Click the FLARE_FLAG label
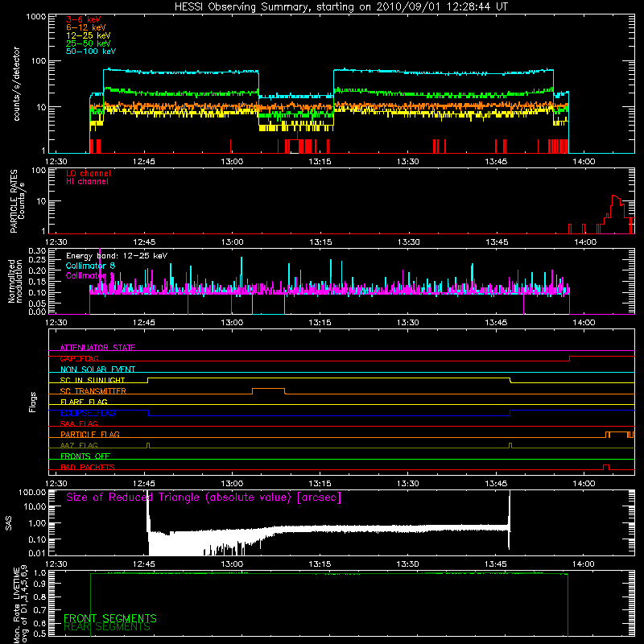The width and height of the screenshot is (644, 644). click(84, 402)
